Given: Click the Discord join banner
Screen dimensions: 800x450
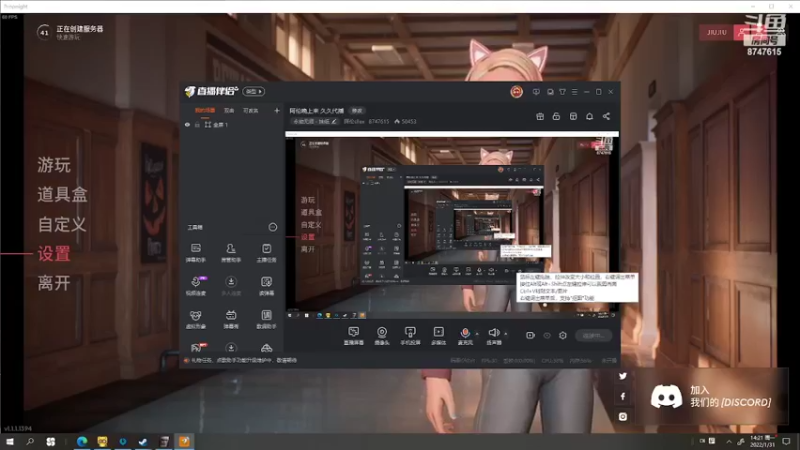Looking at the screenshot, I should coord(711,396).
